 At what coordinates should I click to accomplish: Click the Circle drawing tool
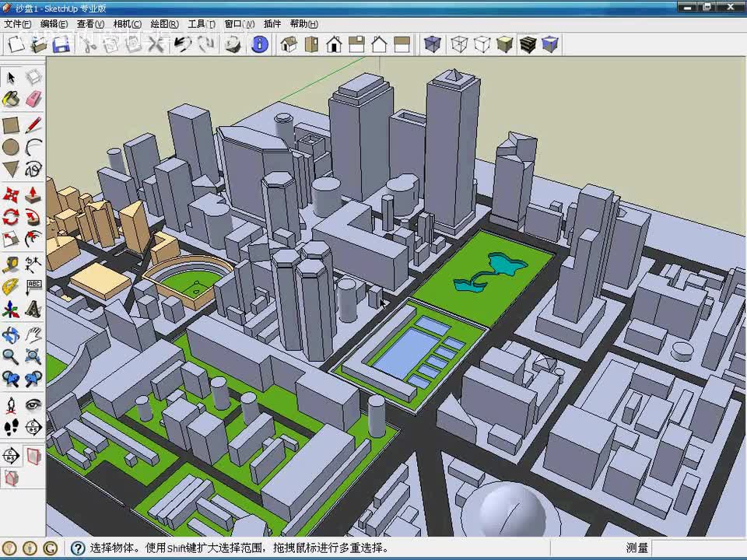[11, 147]
